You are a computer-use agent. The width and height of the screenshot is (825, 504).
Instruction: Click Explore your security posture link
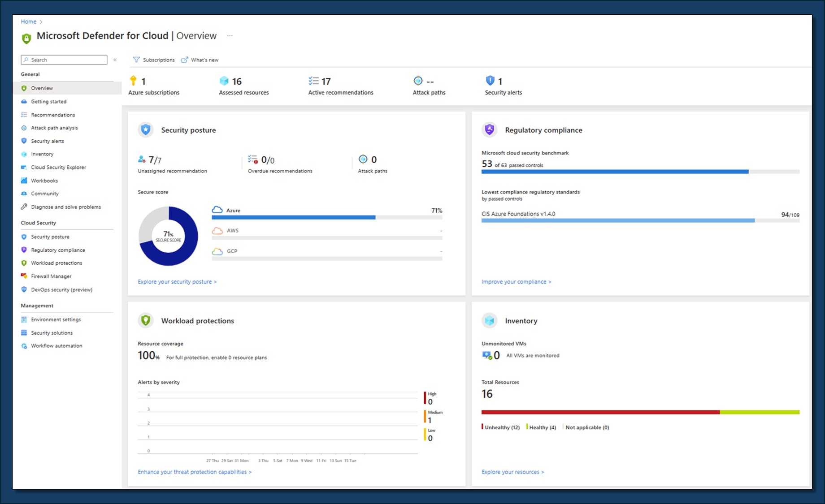[177, 282]
